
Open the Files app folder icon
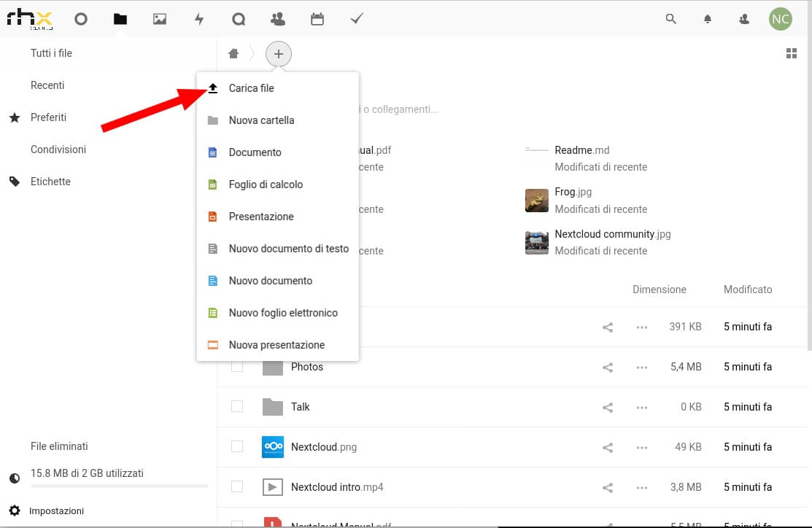pos(120,19)
